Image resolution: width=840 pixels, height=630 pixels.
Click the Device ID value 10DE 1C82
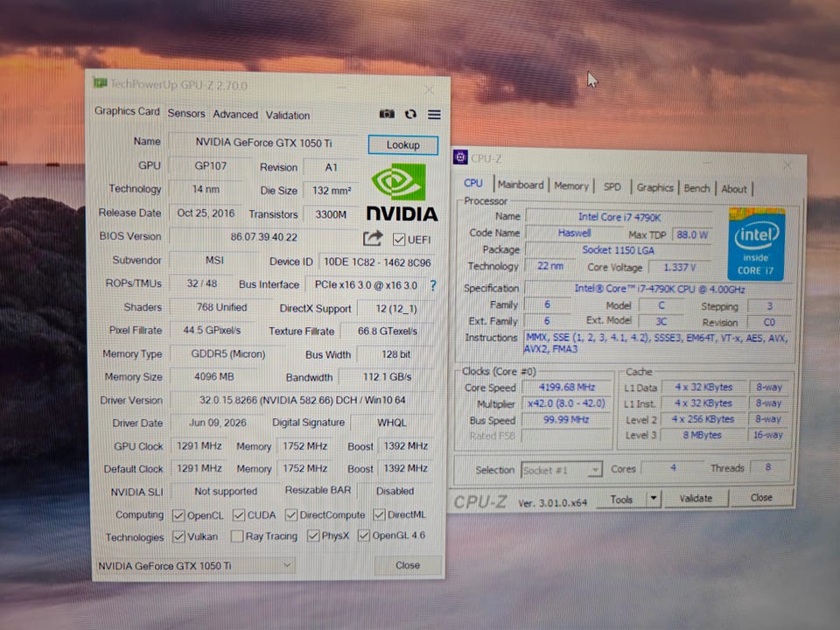point(376,262)
